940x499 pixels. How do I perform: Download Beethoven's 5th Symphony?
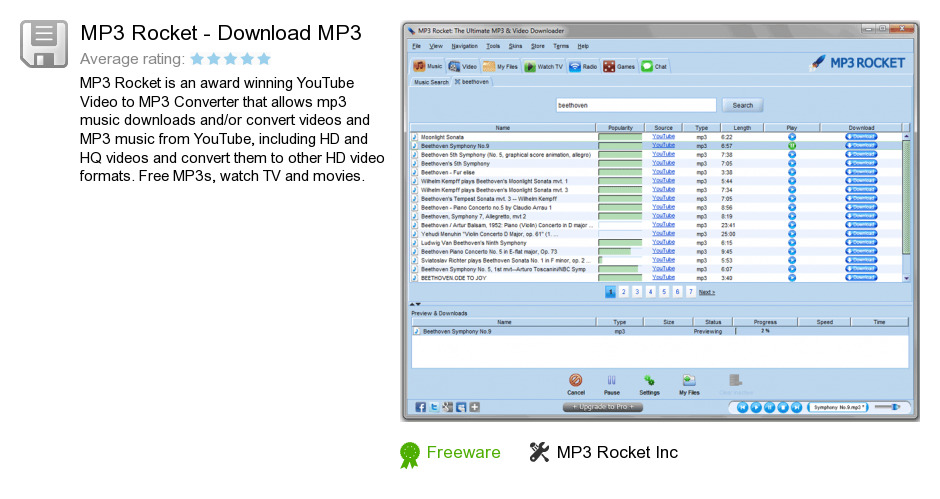[x=861, y=163]
